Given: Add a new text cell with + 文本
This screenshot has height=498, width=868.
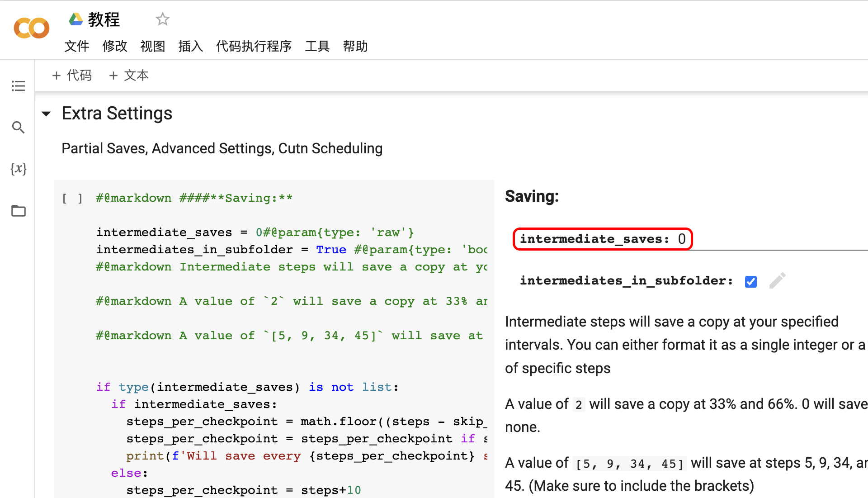Looking at the screenshot, I should pyautogui.click(x=129, y=76).
